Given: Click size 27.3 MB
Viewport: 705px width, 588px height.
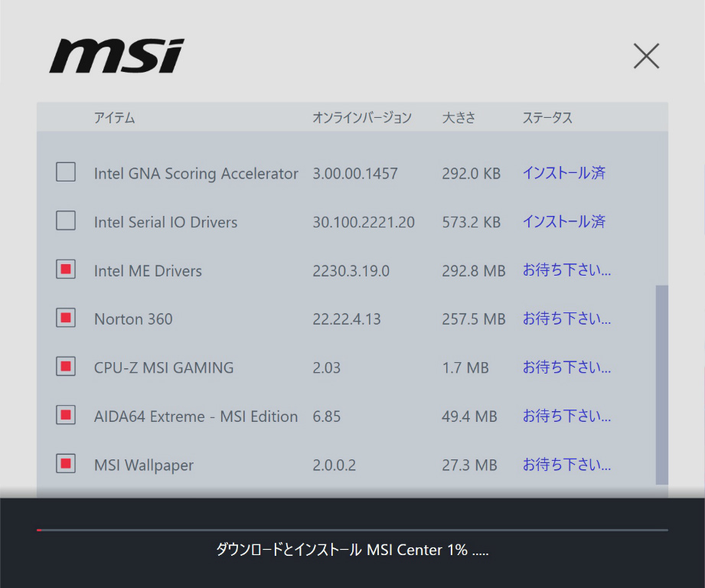Looking at the screenshot, I should (x=469, y=465).
